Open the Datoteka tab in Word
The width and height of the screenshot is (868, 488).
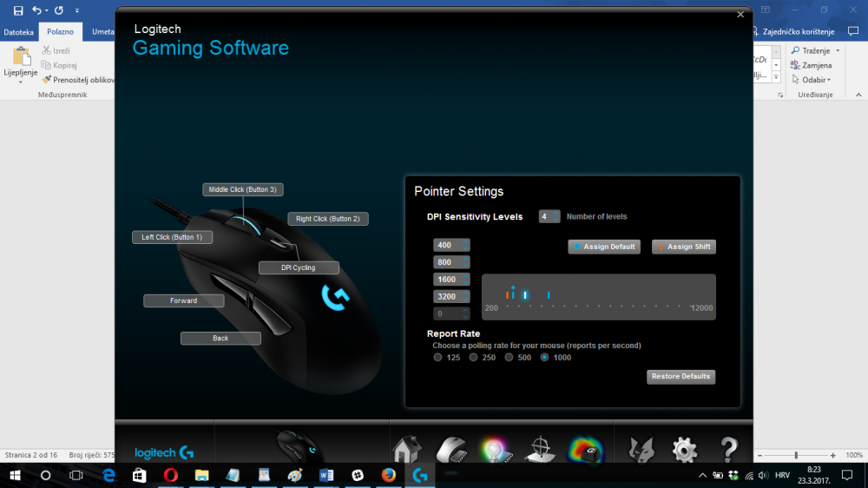coord(19,32)
